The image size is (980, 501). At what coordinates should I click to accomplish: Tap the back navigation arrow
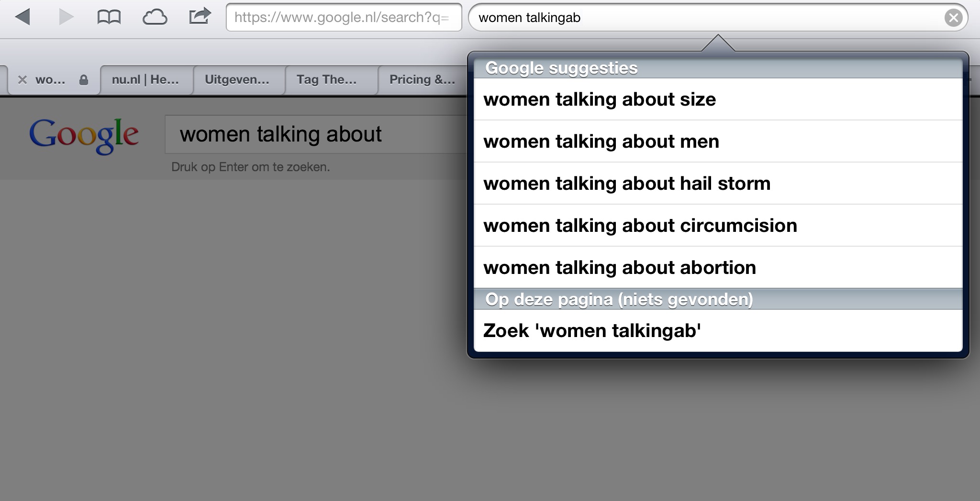22,17
